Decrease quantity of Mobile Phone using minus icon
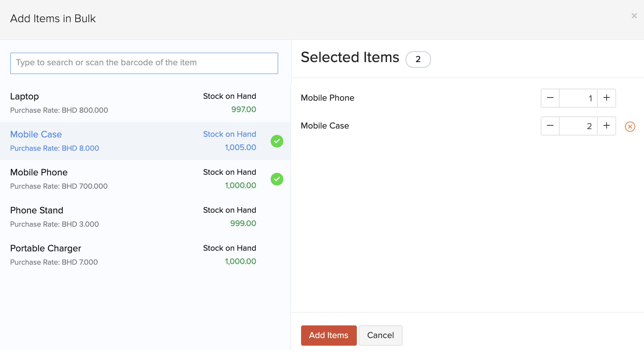This screenshot has height=352, width=644. coord(550,98)
